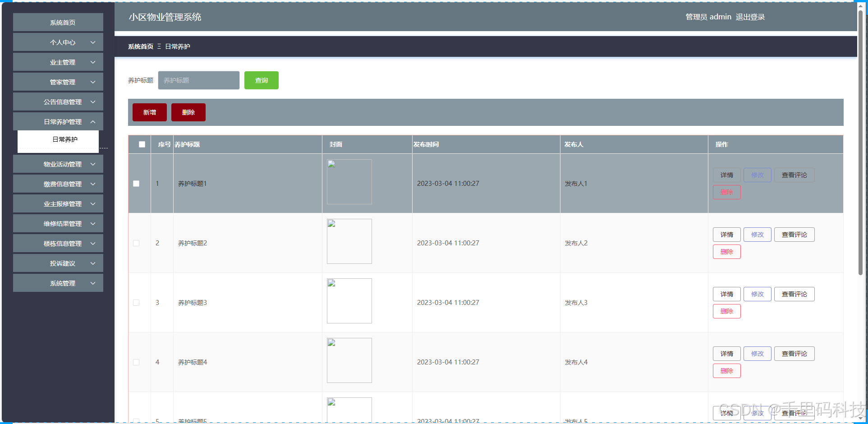This screenshot has width=868, height=424.
Task: Expand the 管家管理 chevron
Action: click(93, 82)
